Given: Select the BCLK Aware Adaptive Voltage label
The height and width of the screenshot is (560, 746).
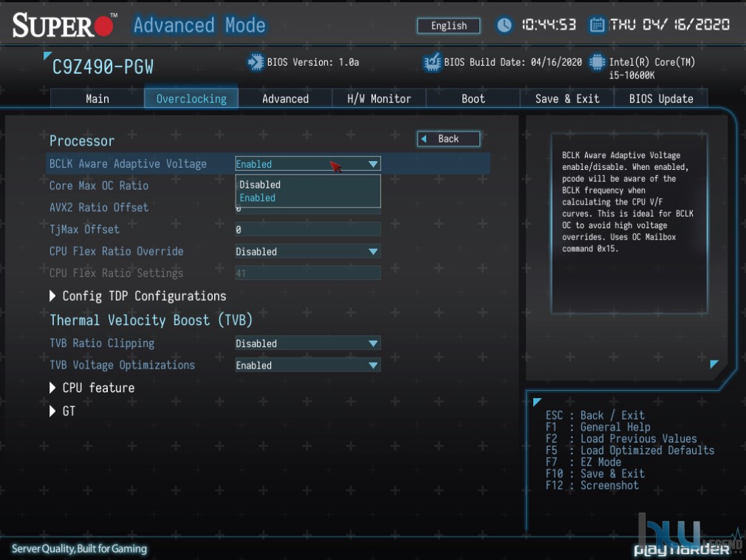Looking at the screenshot, I should (128, 164).
